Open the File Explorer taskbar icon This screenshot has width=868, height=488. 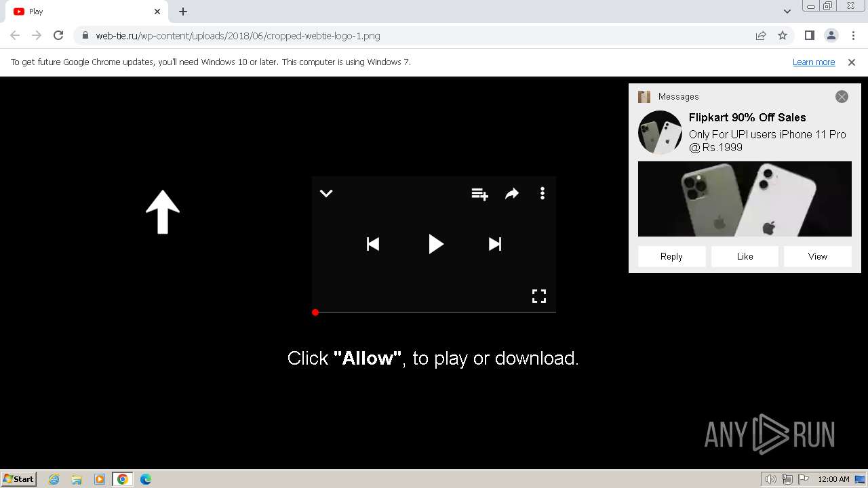pos(77,479)
